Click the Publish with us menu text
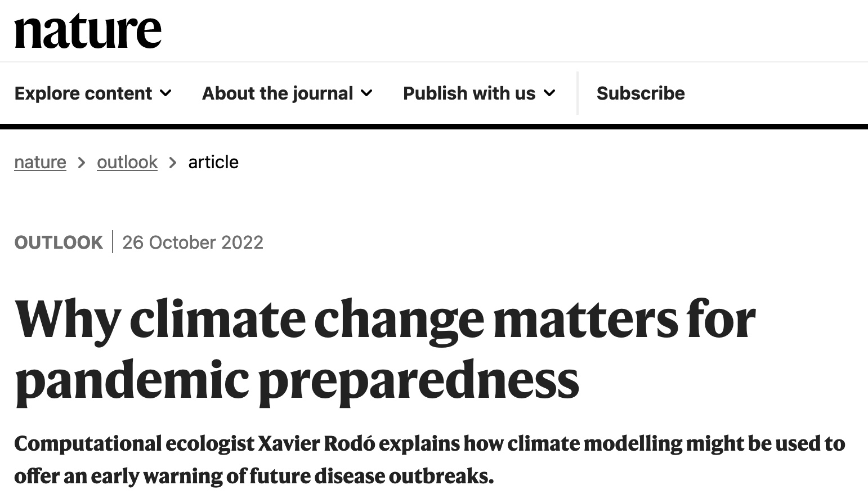This screenshot has width=868, height=503. tap(469, 93)
